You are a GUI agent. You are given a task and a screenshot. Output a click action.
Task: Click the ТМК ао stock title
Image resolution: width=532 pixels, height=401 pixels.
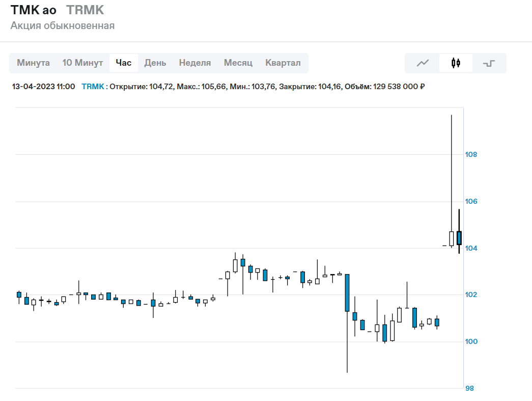point(34,10)
